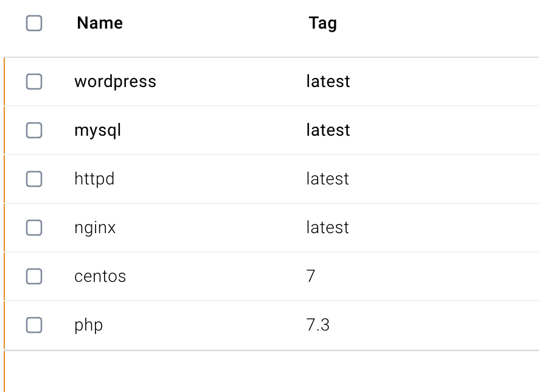The width and height of the screenshot is (539, 392).
Task: Open the nginx image entry
Action: 95,228
